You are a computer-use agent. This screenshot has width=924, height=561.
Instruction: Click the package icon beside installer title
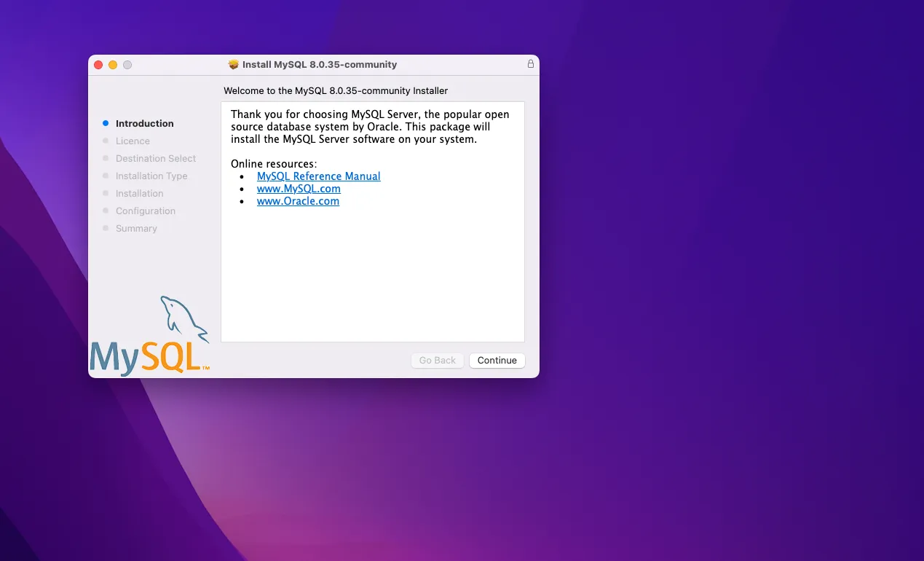(x=233, y=64)
